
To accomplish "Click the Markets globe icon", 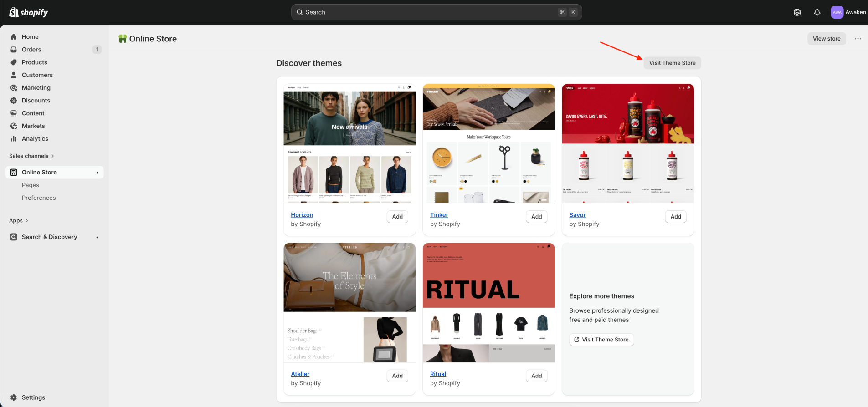I will pyautogui.click(x=14, y=126).
